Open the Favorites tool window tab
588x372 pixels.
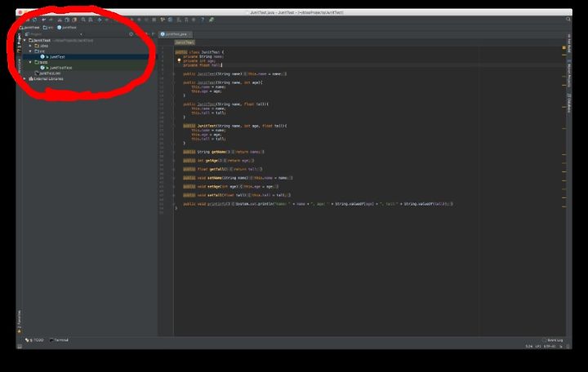19,321
